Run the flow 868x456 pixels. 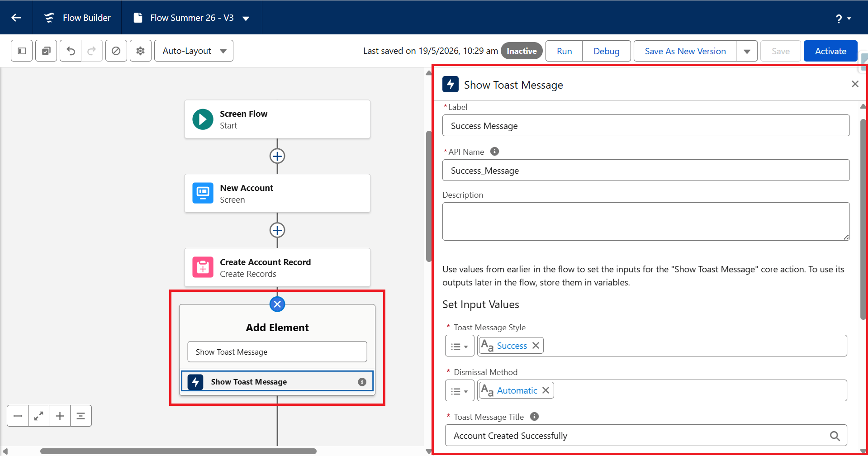[564, 51]
